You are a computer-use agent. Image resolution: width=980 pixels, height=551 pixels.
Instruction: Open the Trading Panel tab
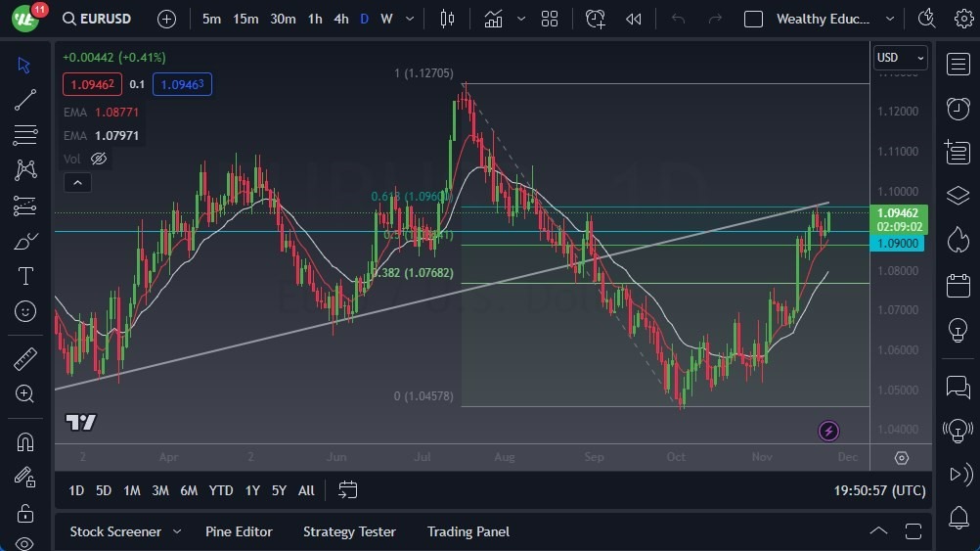(x=468, y=531)
